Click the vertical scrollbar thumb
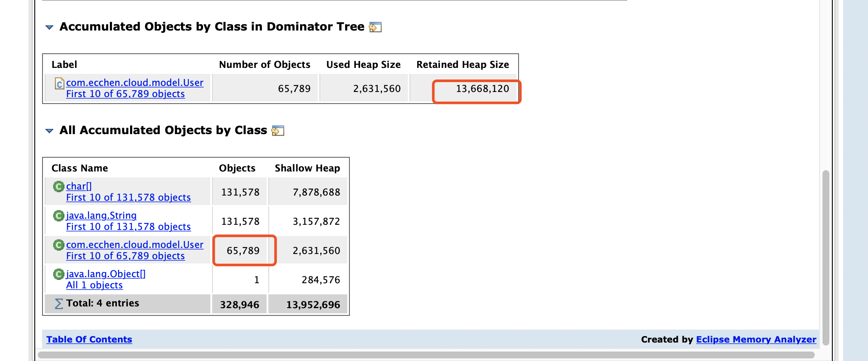 coord(826,258)
